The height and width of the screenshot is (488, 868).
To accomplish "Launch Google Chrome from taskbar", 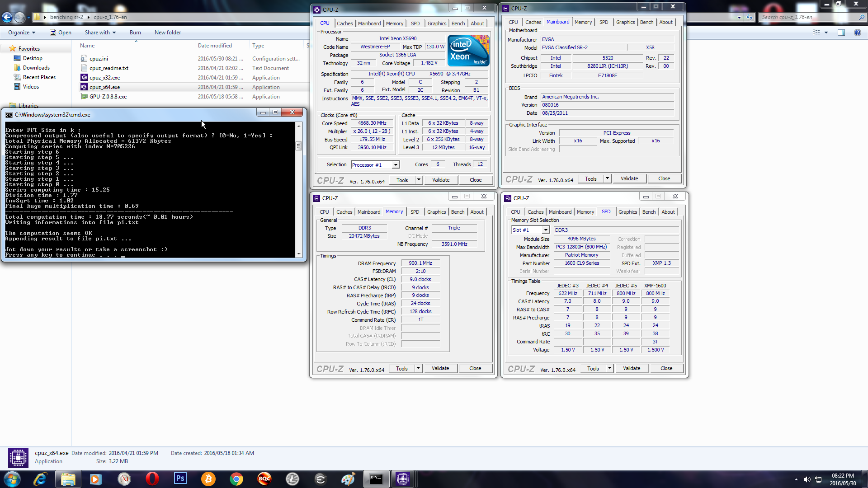I will [236, 479].
